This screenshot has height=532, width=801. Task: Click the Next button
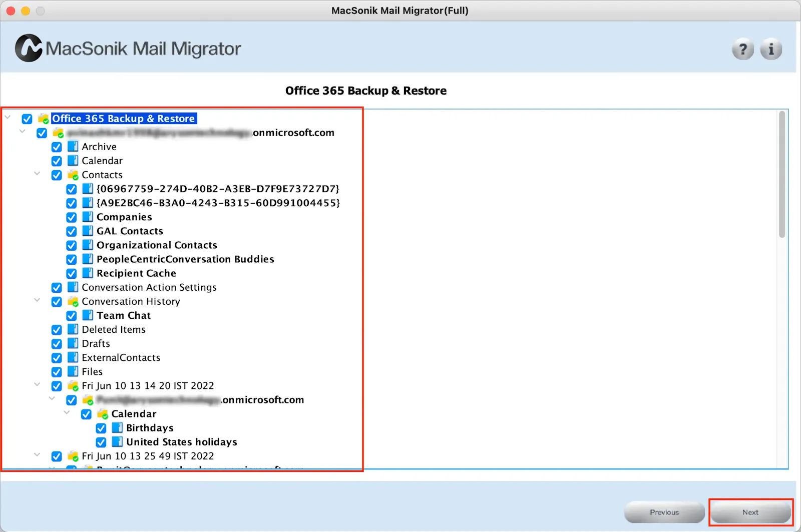750,512
